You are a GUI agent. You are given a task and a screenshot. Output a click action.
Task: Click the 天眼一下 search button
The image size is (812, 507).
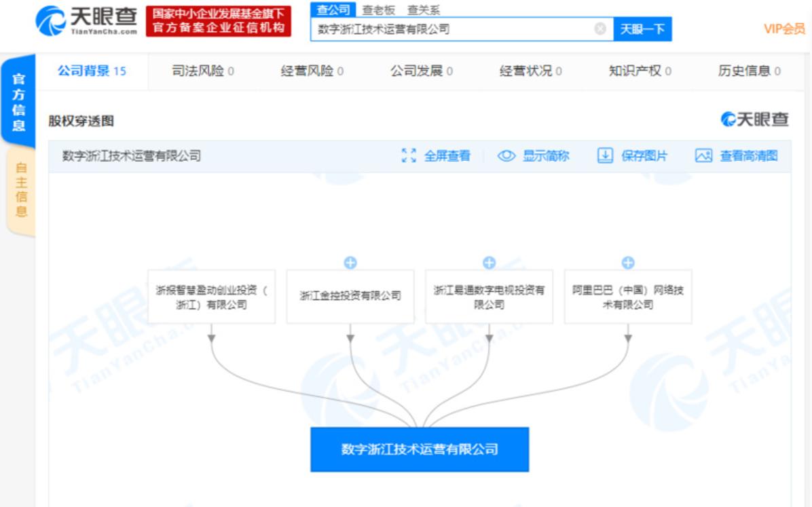pyautogui.click(x=643, y=29)
